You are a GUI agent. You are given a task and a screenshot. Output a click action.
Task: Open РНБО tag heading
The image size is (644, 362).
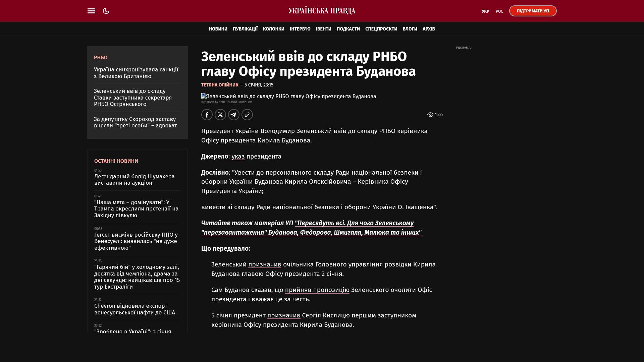[101, 58]
